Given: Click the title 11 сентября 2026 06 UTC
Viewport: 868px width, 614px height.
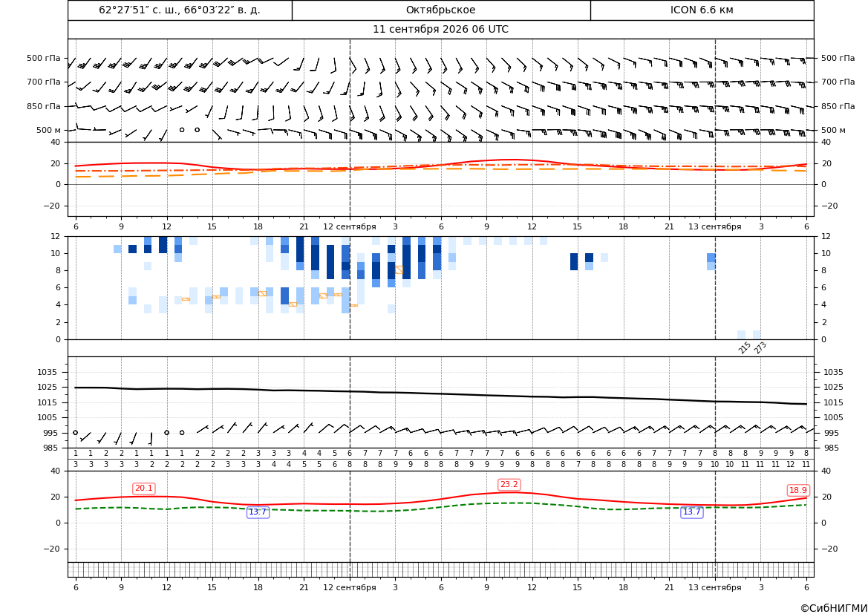Looking at the screenshot, I should pyautogui.click(x=440, y=30).
